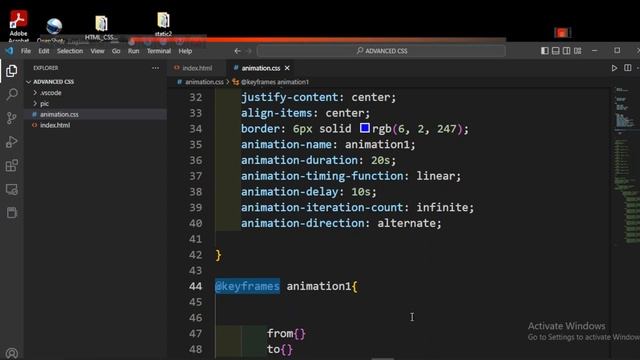Click the 'linear' value on line 37
640x360 pixels.
tap(436, 176)
